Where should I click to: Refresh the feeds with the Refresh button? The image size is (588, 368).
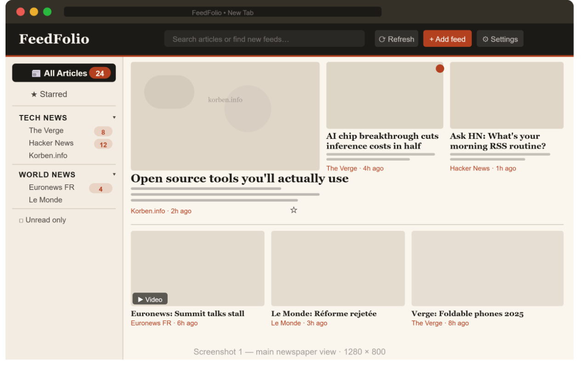pyautogui.click(x=396, y=39)
